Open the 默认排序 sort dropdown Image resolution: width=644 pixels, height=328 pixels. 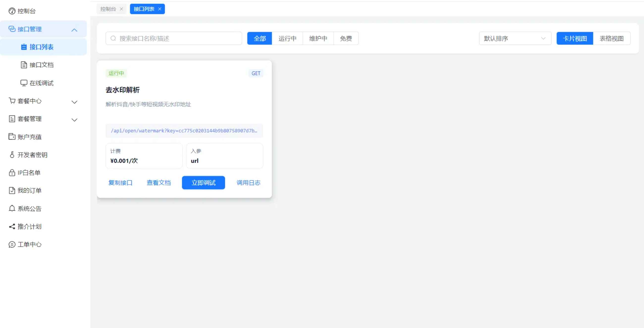pos(515,39)
